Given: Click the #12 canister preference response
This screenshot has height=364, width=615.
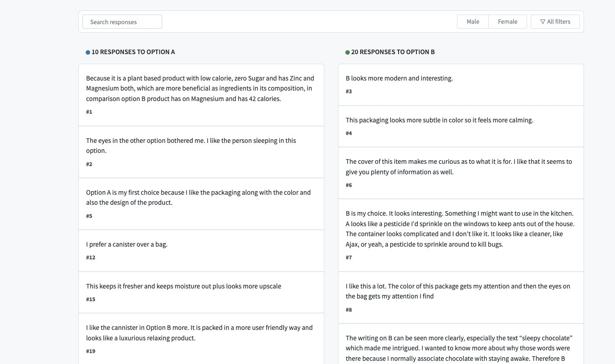Looking at the screenshot, I should 200,249.
